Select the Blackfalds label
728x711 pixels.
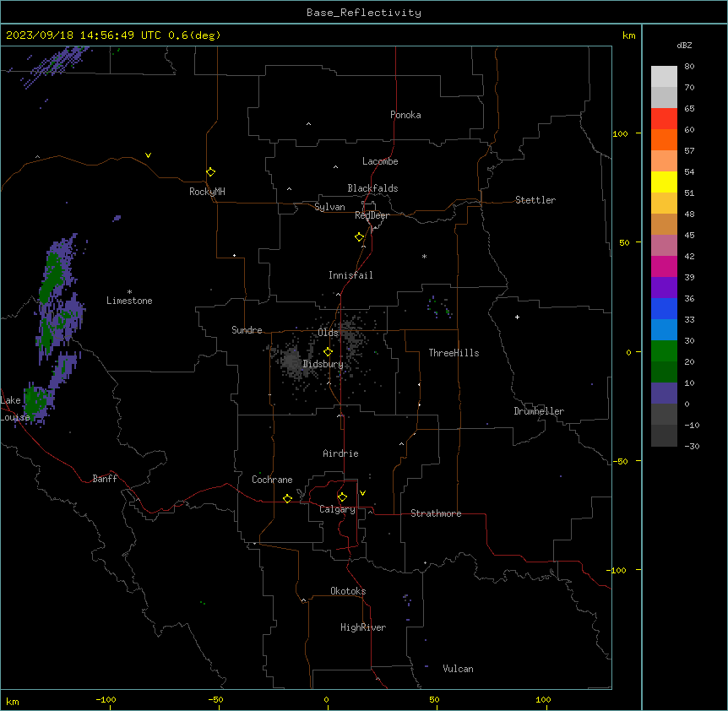point(372,188)
